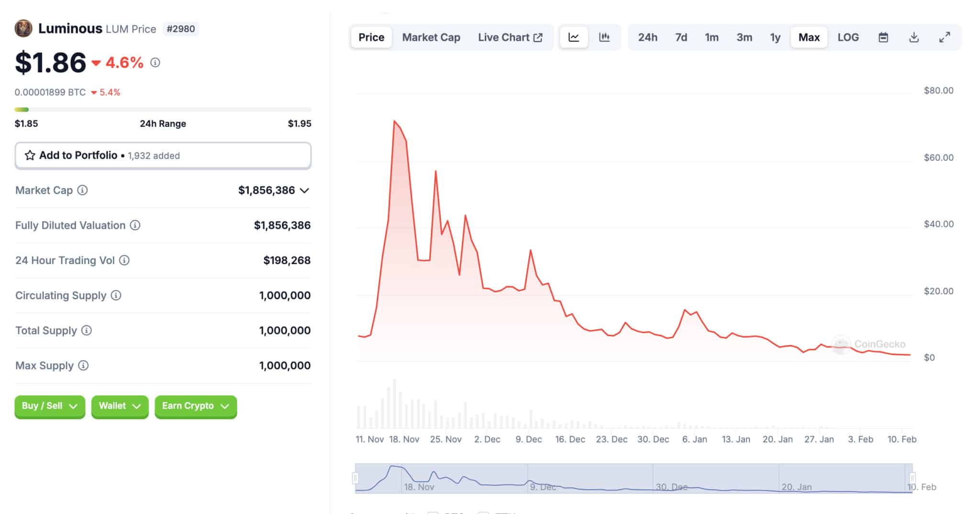
Task: Click the tallest volume bar in the histogram
Action: 394,404
